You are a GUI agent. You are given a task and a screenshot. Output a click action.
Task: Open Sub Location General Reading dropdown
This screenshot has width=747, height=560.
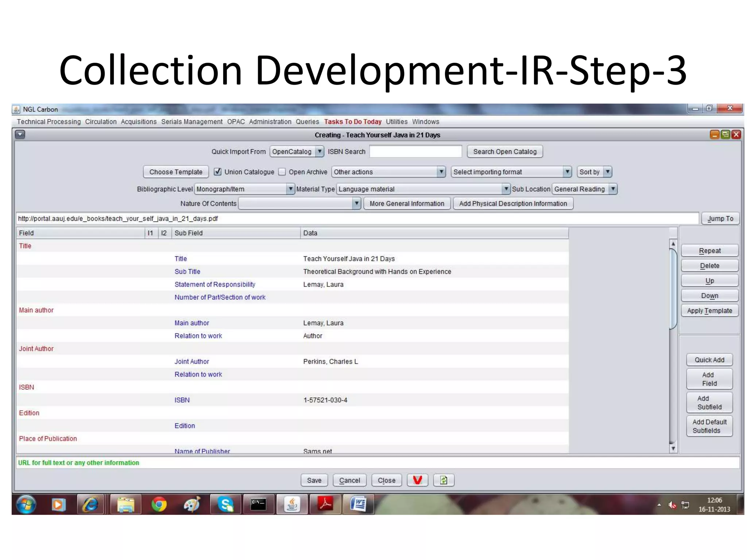(x=584, y=189)
